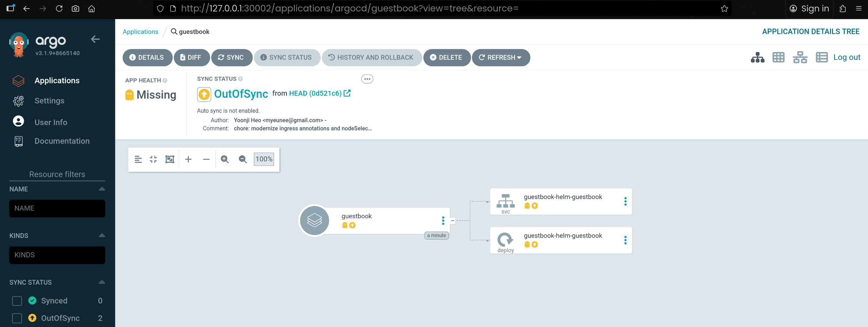Viewport: 868px width, 327px height.
Task: Click the Sync Status help question icon
Action: click(x=240, y=79)
